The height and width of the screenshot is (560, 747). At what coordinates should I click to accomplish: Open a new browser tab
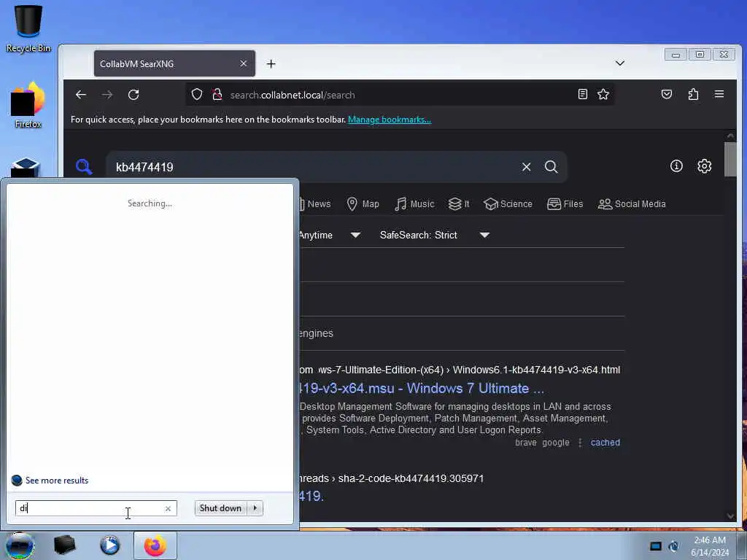[271, 64]
